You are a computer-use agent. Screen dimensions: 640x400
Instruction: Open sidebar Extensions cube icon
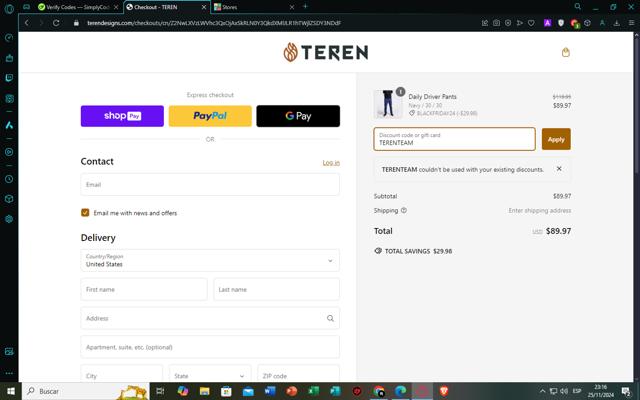coord(9,199)
